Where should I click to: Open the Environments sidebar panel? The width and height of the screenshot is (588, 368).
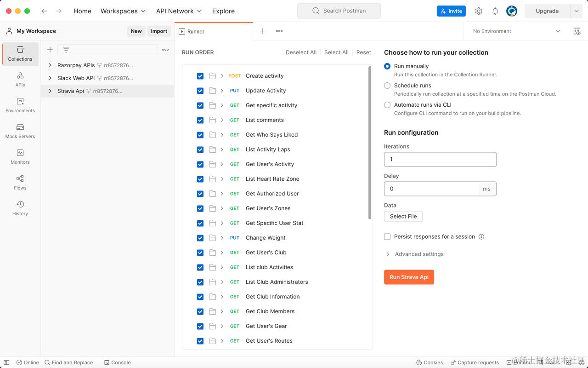[x=20, y=105]
